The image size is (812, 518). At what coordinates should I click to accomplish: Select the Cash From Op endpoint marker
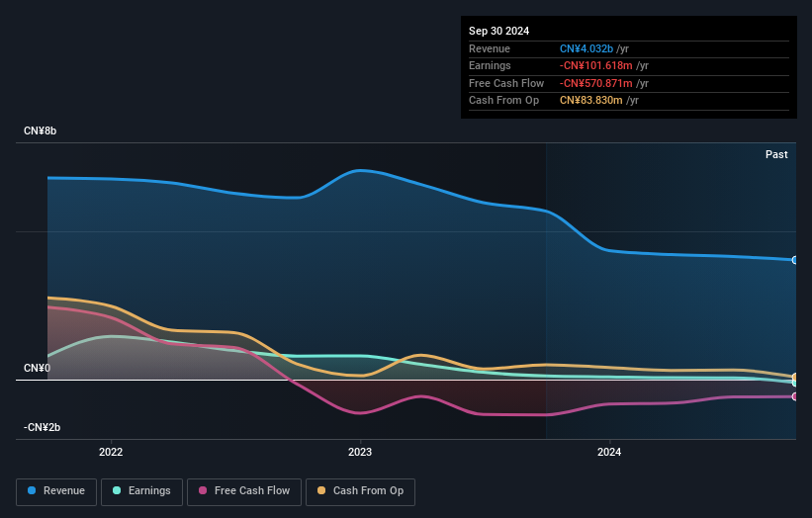click(x=795, y=377)
